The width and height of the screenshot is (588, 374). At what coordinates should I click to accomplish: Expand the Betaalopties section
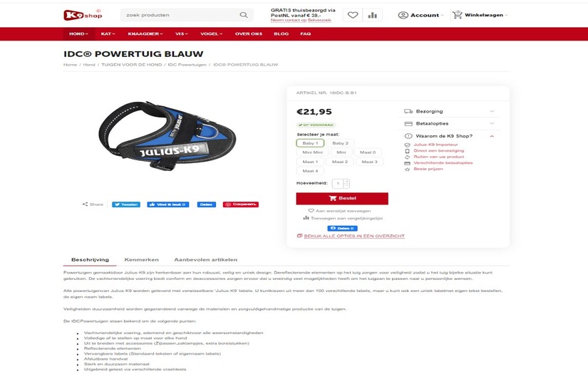tap(449, 123)
